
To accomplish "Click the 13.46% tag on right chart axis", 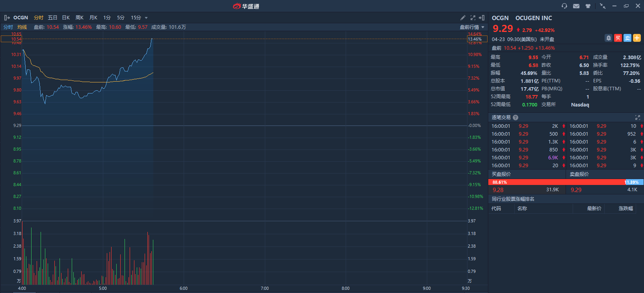I will (477, 39).
